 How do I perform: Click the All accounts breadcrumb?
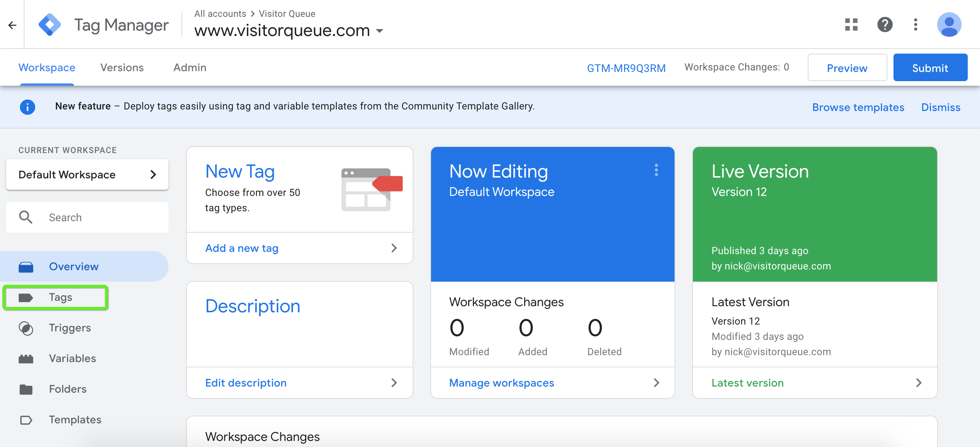(x=220, y=14)
